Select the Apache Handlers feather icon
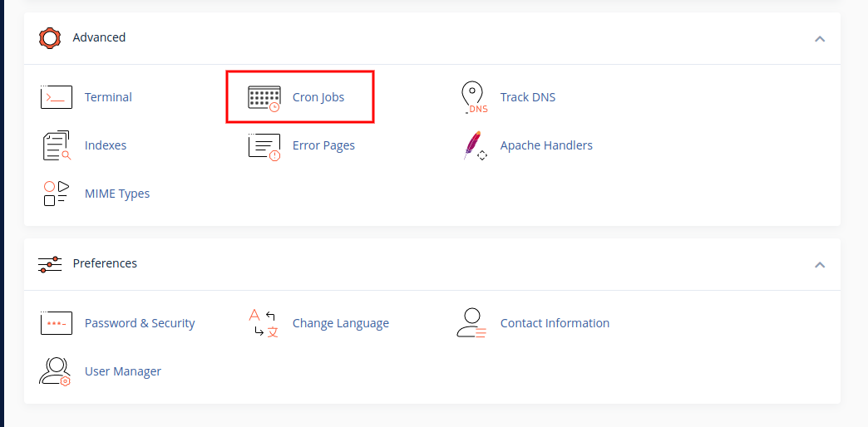Screen dimensions: 868x427 point(474,145)
